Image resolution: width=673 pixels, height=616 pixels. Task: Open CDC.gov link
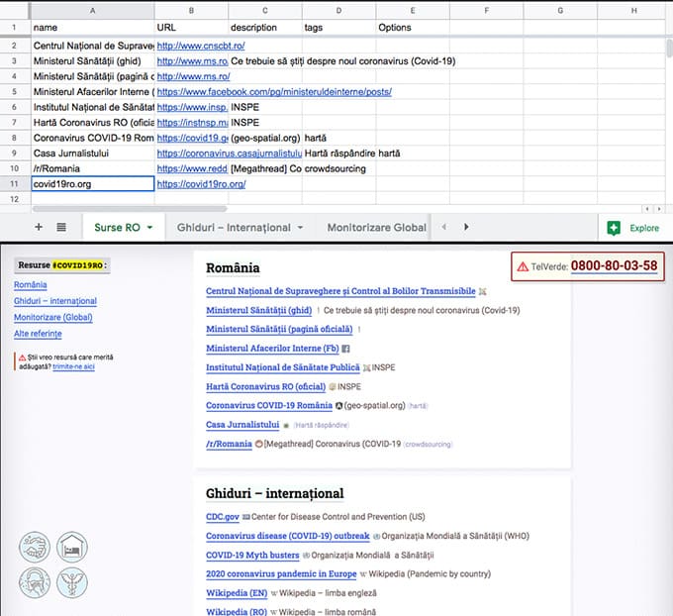click(x=223, y=517)
